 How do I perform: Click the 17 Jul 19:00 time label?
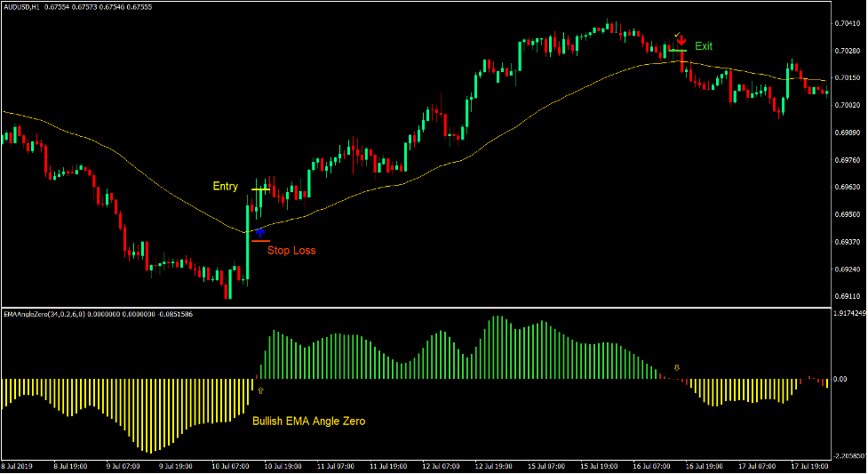(x=809, y=466)
